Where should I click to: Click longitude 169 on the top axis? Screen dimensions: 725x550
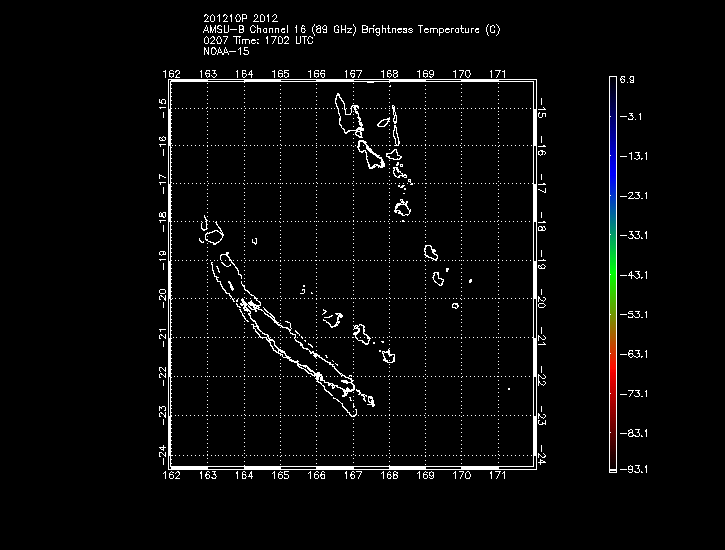coord(425,74)
